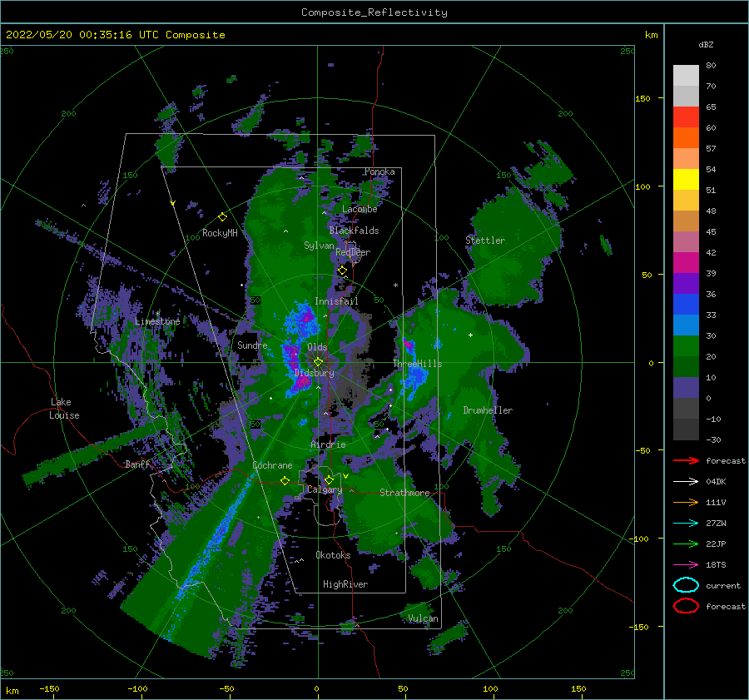The width and height of the screenshot is (749, 700).
Task: Click the Olds city label
Action: pos(317,347)
